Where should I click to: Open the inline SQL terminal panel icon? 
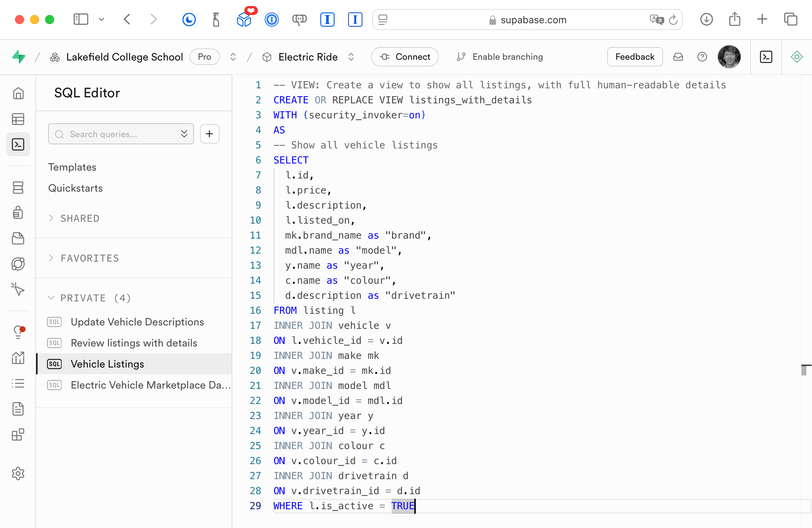pyautogui.click(x=766, y=57)
